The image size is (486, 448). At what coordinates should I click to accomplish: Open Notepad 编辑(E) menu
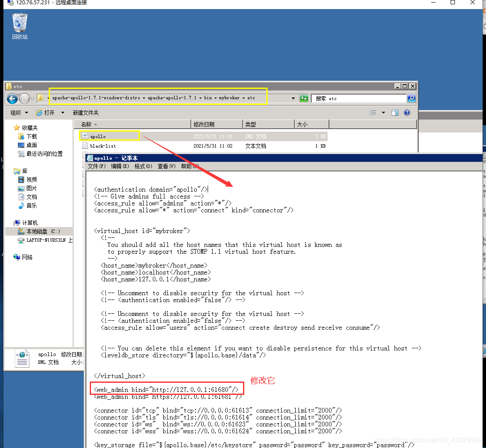point(120,166)
